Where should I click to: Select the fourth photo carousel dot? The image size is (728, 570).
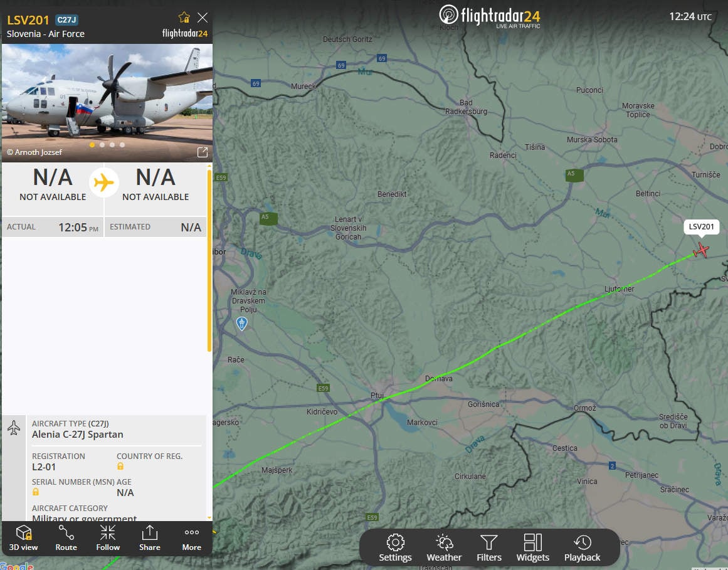pyautogui.click(x=122, y=145)
